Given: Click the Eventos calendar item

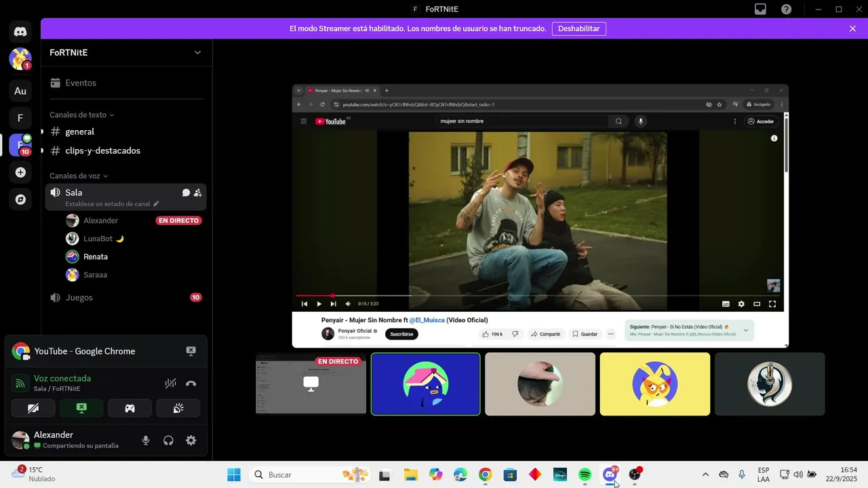Looking at the screenshot, I should [x=126, y=83].
